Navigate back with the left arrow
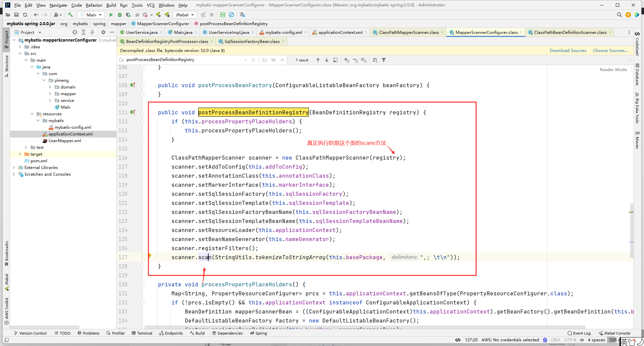This screenshot has height=346, width=644. (x=36, y=15)
